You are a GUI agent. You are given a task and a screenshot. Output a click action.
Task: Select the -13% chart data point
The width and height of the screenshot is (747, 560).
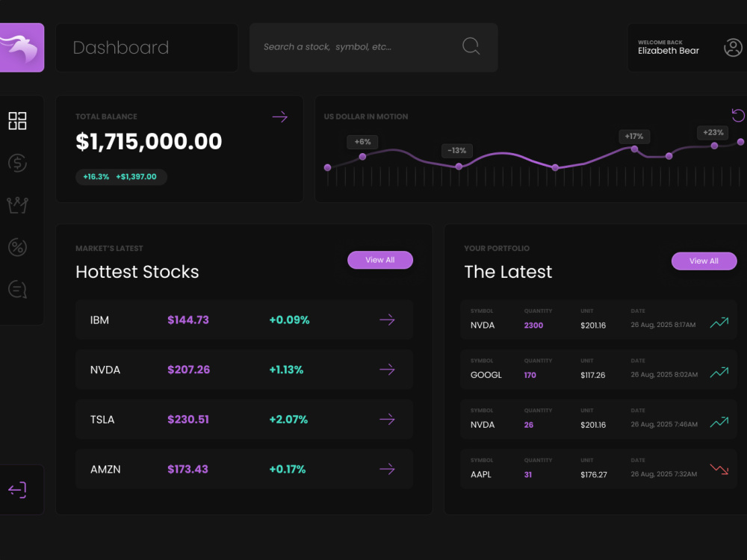(x=459, y=167)
